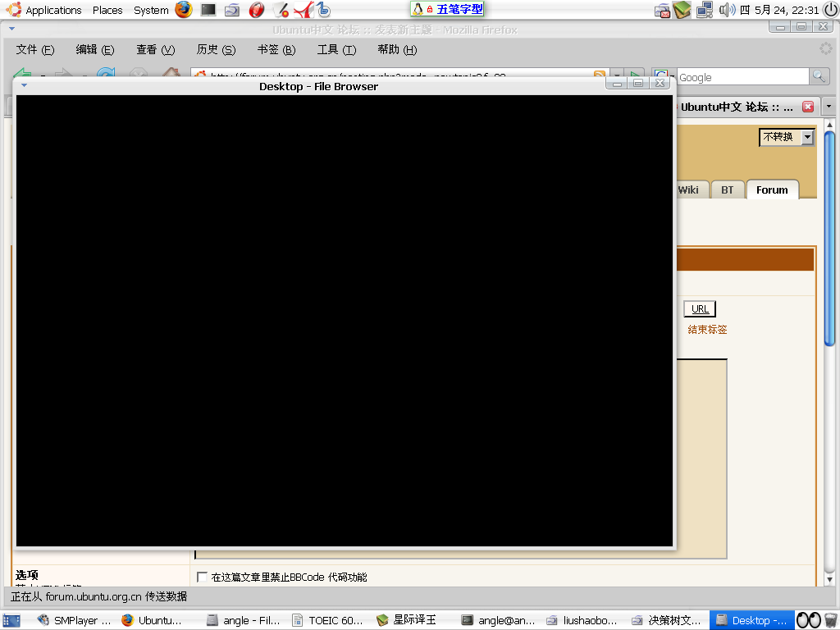Click the green book dictionary tray icon
This screenshot has height=630, width=840.
pyautogui.click(x=682, y=10)
